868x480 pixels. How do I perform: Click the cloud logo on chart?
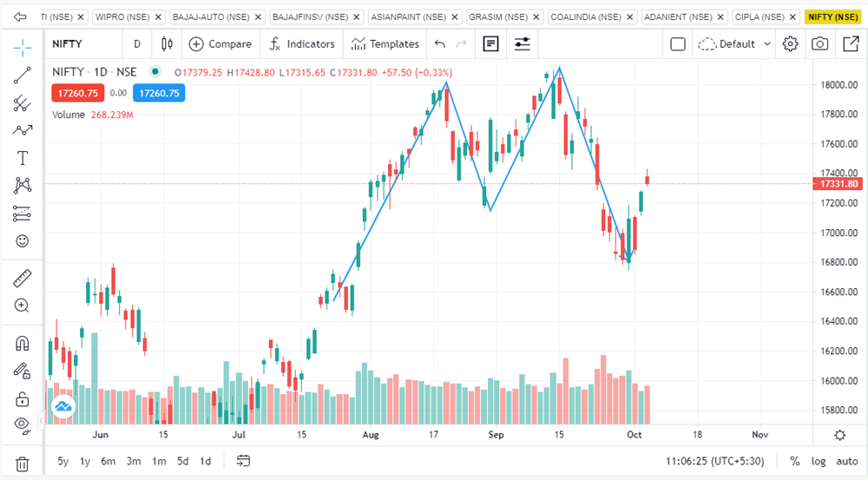[63, 407]
